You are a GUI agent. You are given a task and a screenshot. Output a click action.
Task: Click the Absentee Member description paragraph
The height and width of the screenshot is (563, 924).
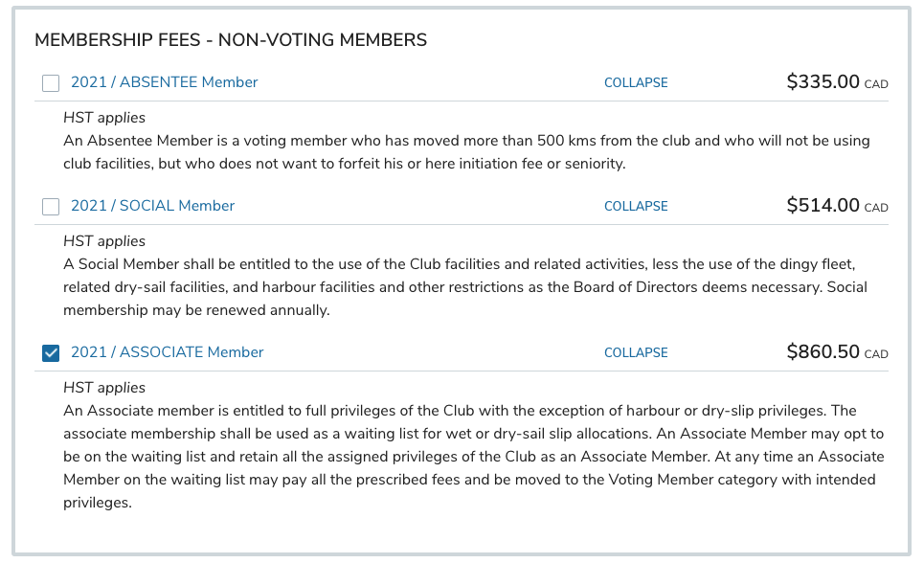pos(465,152)
